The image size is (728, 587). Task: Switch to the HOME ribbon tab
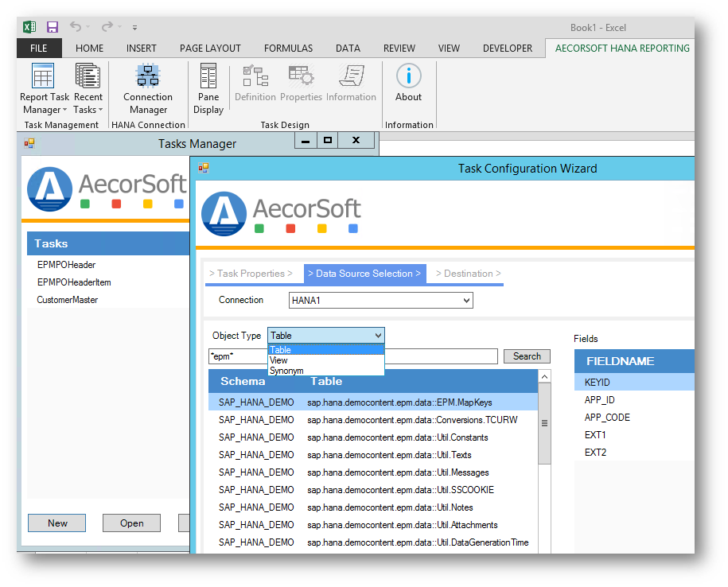pos(90,49)
